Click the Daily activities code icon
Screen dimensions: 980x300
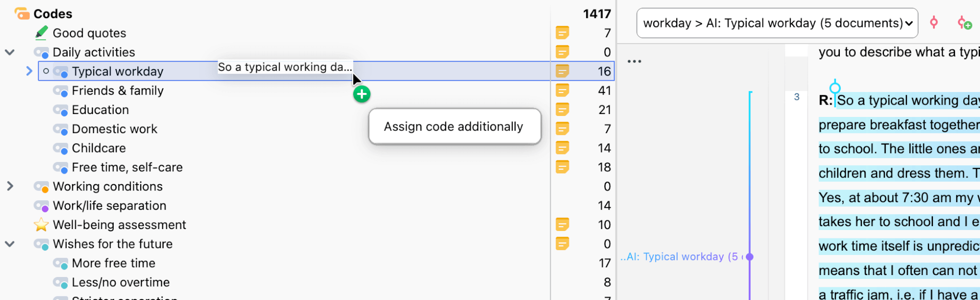41,52
